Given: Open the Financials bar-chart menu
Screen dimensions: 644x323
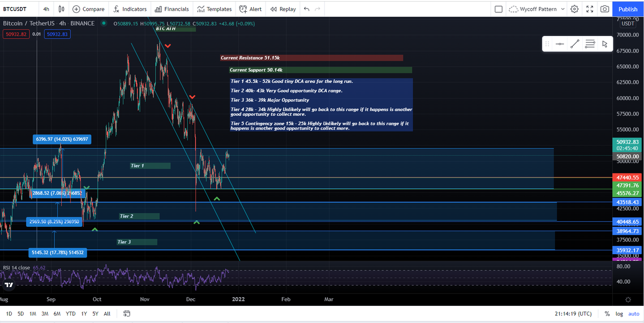Looking at the screenshot, I should [x=172, y=9].
